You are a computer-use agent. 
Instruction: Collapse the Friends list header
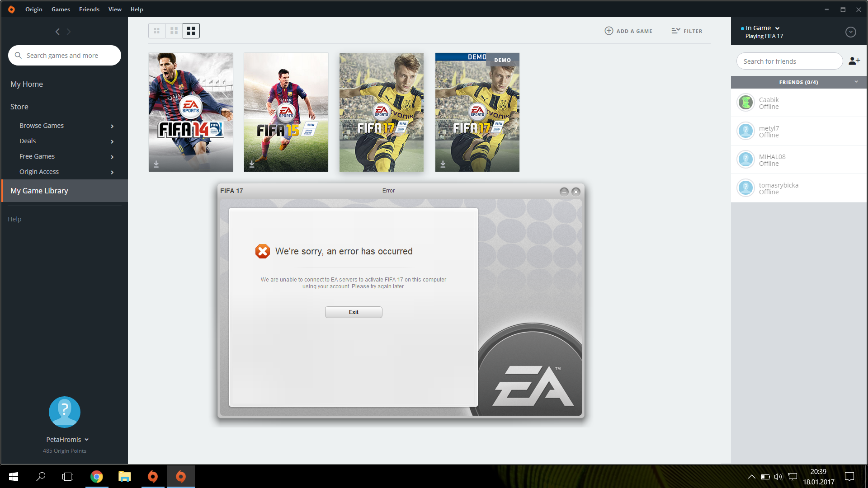(x=856, y=82)
